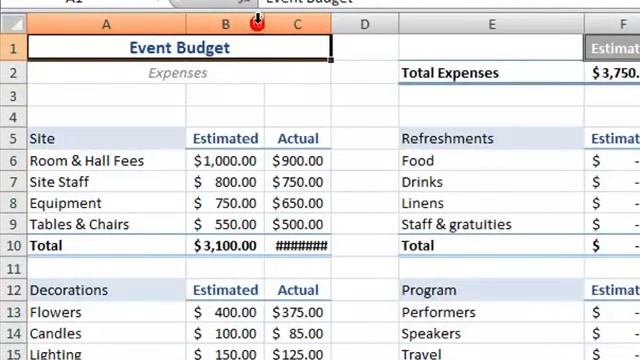Select column B header

pos(225,24)
